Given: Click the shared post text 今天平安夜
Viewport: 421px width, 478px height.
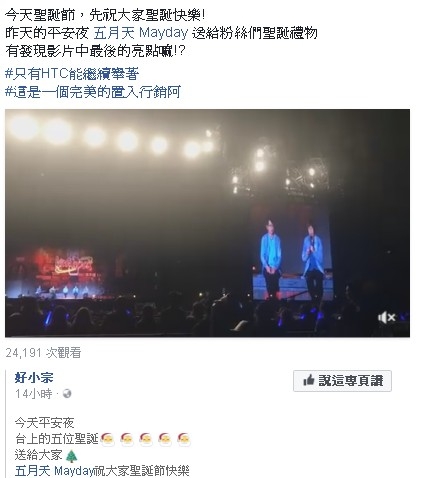Looking at the screenshot, I should pyautogui.click(x=44, y=423).
